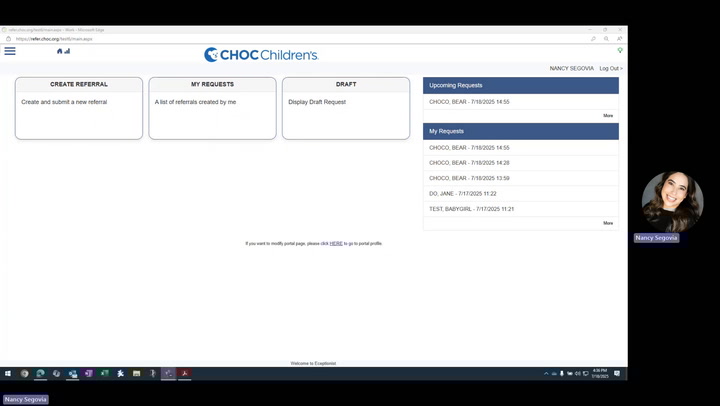Image resolution: width=720 pixels, height=406 pixels.
Task: Open the CREATE REFERRAL card
Action: 79,108
